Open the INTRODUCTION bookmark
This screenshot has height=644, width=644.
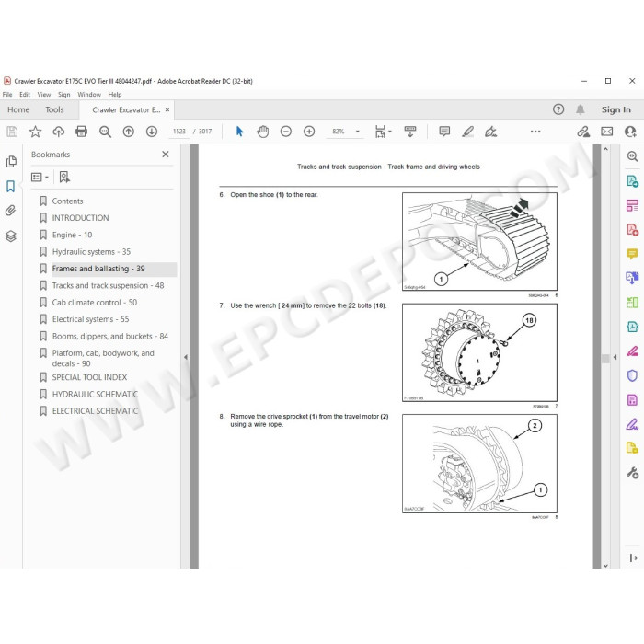[x=81, y=218]
